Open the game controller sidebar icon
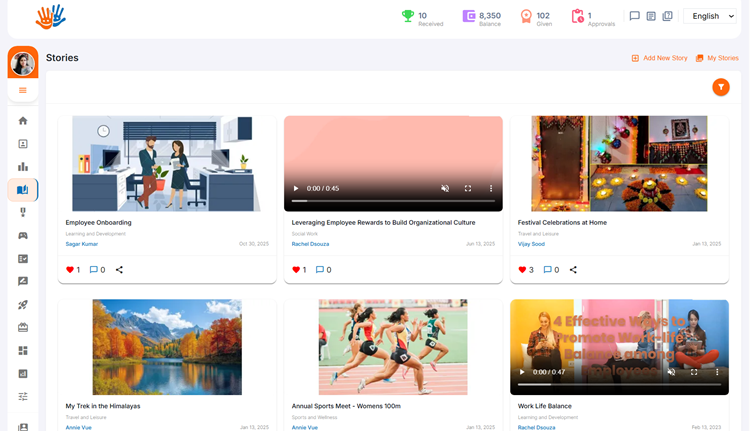 coord(23,236)
